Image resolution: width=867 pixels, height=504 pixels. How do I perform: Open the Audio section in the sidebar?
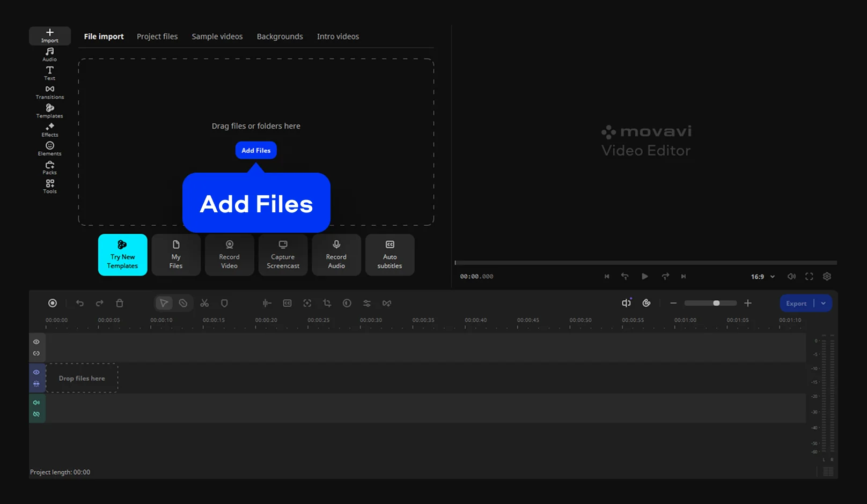coord(50,55)
